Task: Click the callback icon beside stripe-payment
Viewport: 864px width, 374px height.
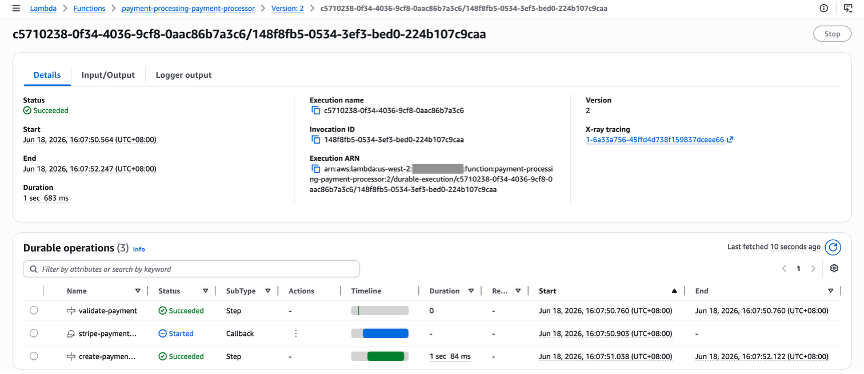Action: coord(71,333)
